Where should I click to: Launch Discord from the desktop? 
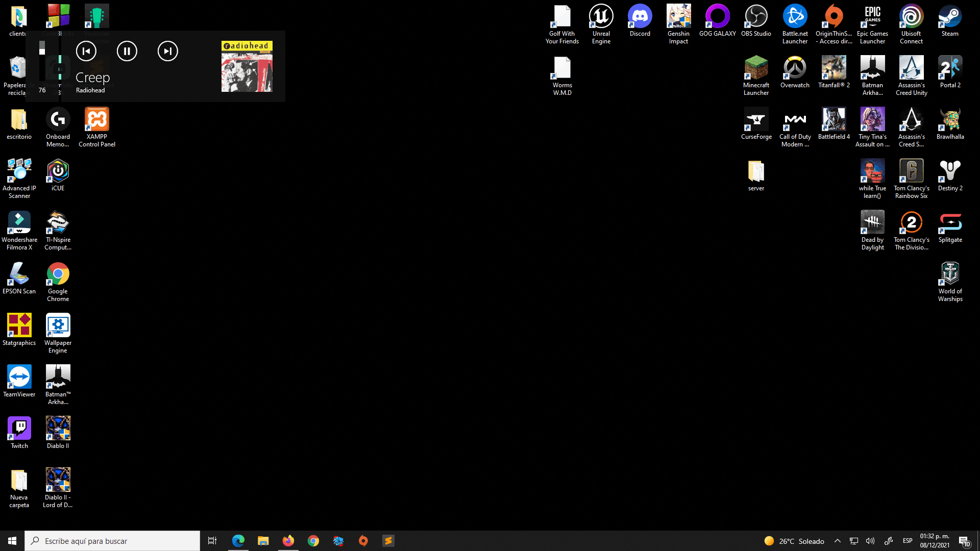[x=640, y=20]
